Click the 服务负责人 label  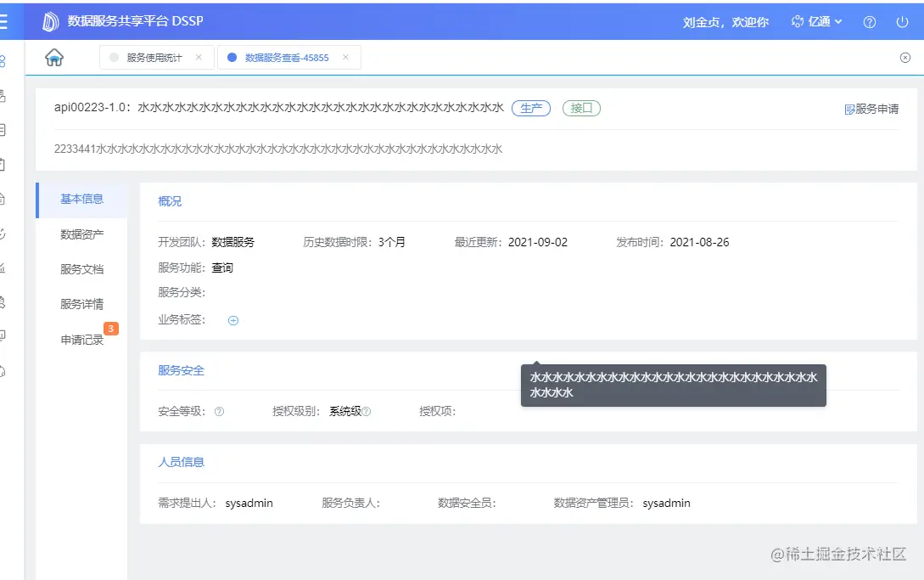point(350,504)
